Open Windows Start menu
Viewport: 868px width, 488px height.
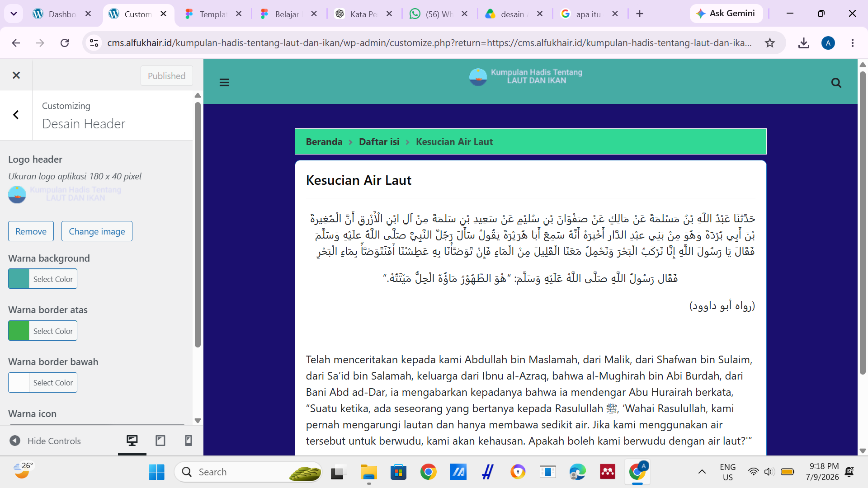pos(156,472)
